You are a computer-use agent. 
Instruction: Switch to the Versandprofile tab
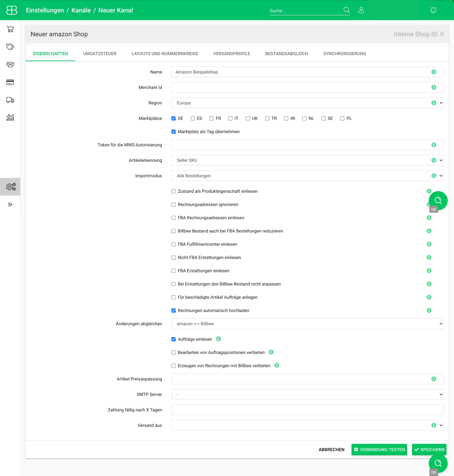point(232,54)
